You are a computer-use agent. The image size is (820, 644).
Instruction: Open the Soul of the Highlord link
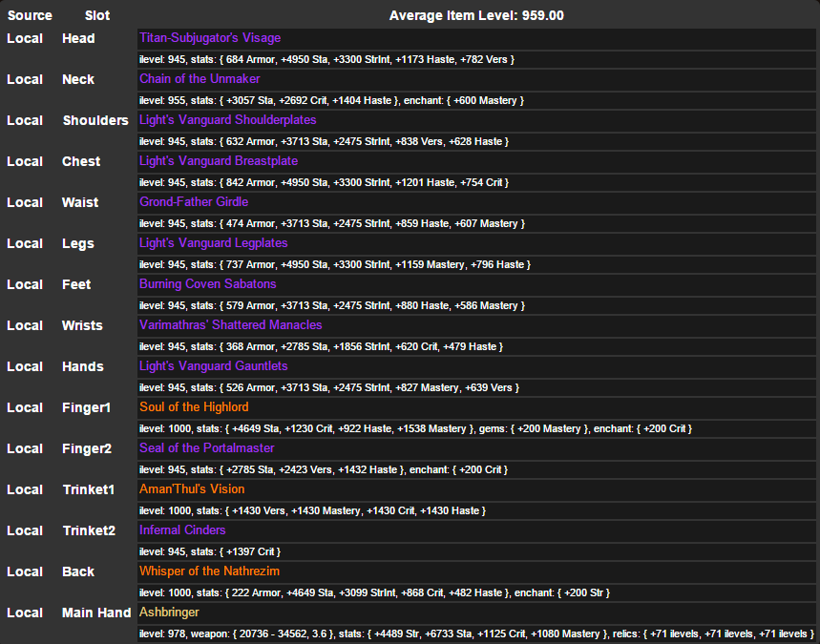pos(194,407)
